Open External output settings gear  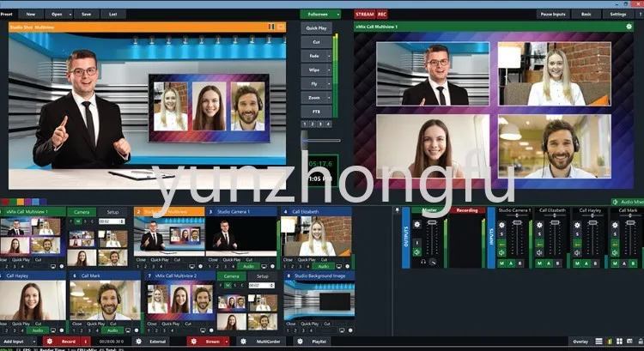(x=139, y=342)
